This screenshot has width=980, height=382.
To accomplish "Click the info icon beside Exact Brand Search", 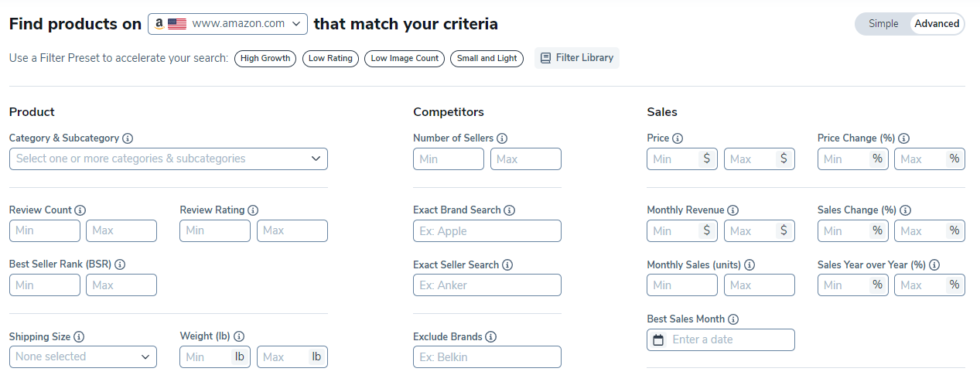I will point(510,210).
